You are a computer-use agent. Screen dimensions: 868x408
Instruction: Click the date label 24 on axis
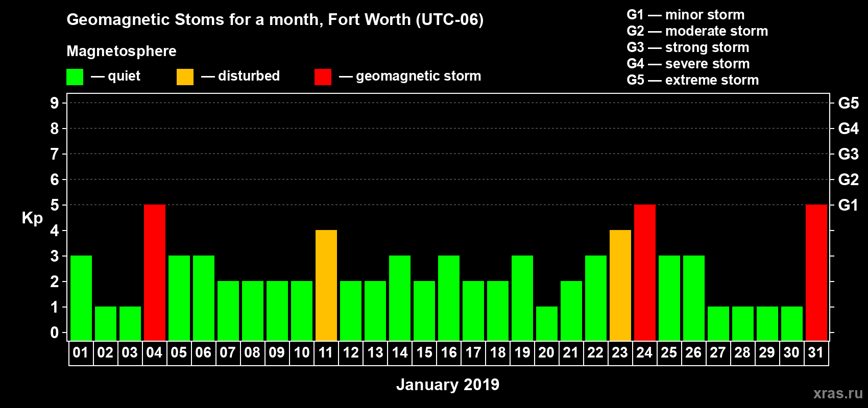[644, 352]
